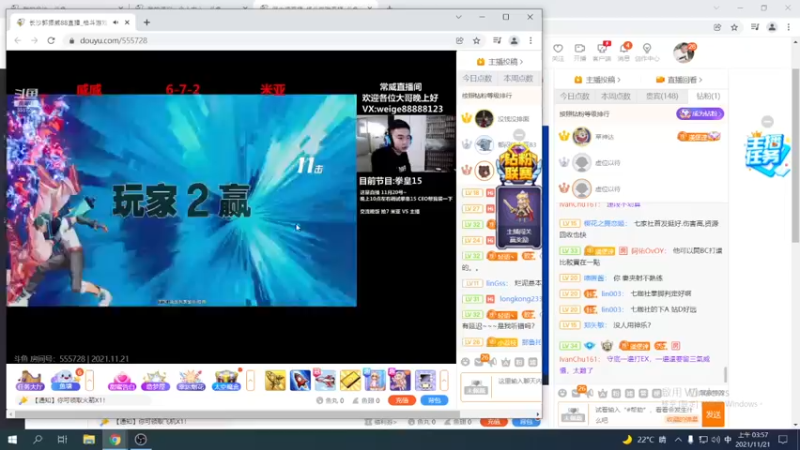The width and height of the screenshot is (800, 450).
Task: Click the share icon in the address bar
Action: 460,40
